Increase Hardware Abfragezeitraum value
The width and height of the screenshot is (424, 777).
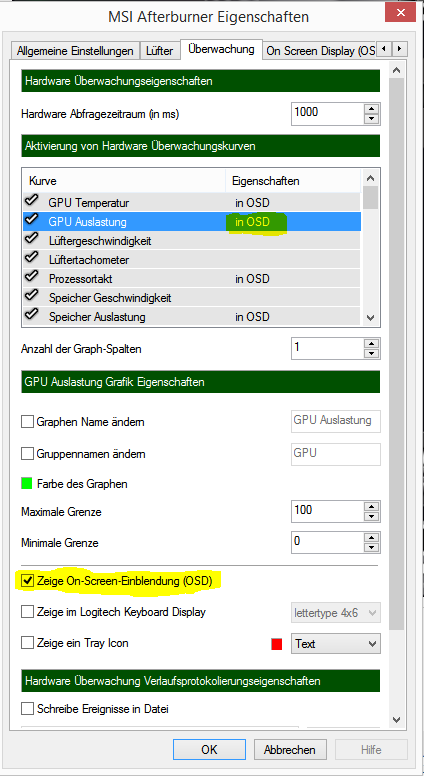pyautogui.click(x=371, y=109)
